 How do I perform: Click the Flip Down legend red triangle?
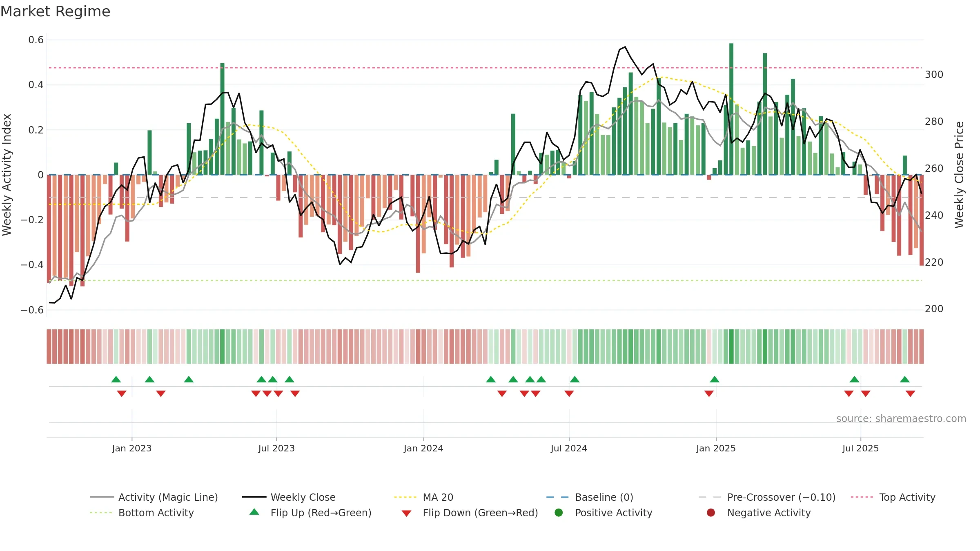(406, 513)
